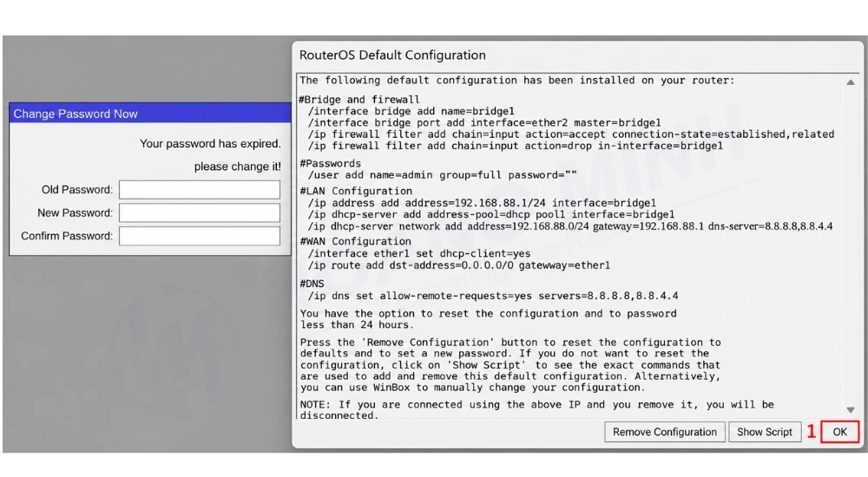Click the '/ip dns set allow-remote-requests=yes' line
The image size is (868, 477).
point(493,296)
